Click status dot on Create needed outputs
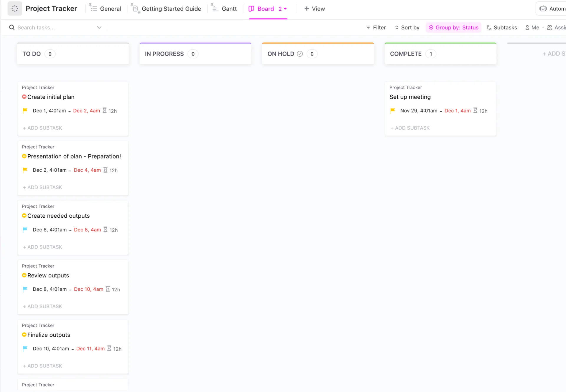The width and height of the screenshot is (566, 392). tap(24, 216)
